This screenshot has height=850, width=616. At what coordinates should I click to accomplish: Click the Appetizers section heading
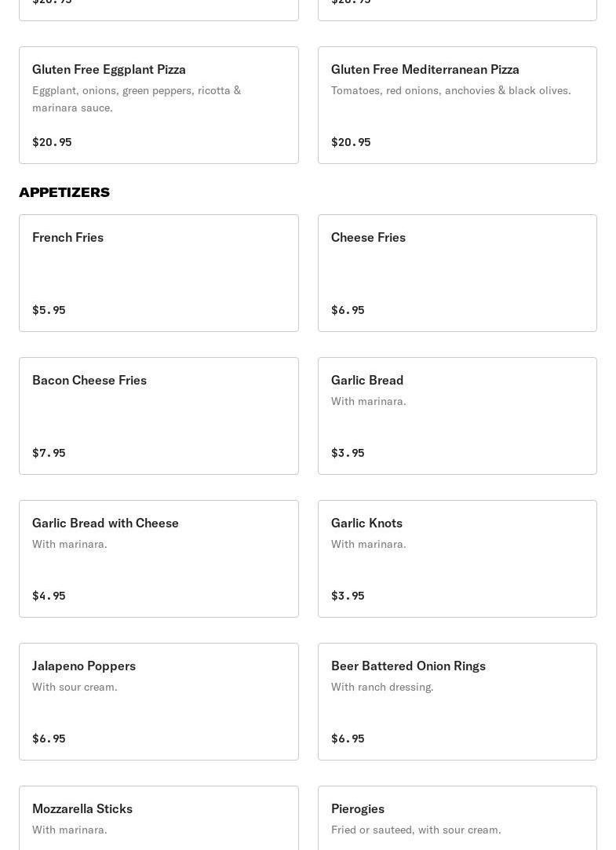(x=64, y=192)
